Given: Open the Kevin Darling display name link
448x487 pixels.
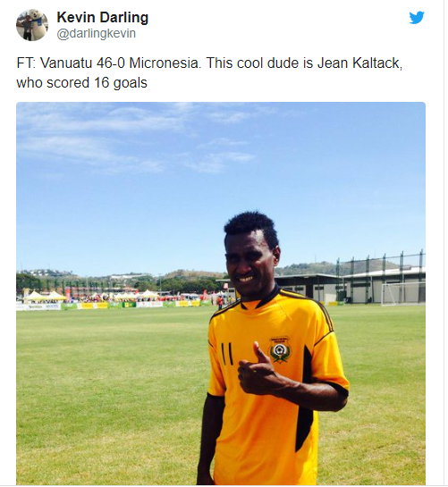Looking at the screenshot, I should [103, 17].
